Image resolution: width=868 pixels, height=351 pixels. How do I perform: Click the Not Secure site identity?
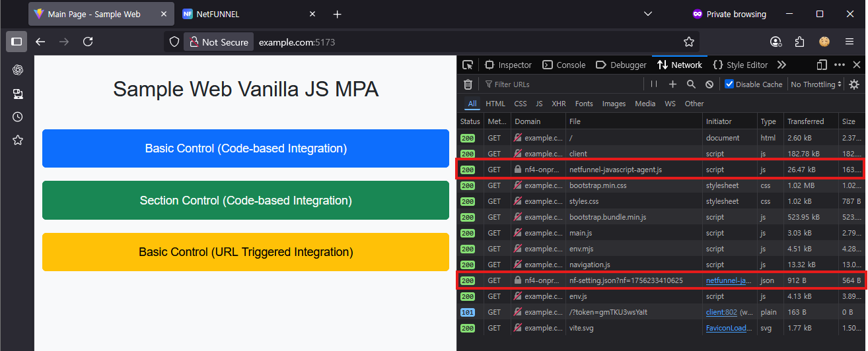219,42
